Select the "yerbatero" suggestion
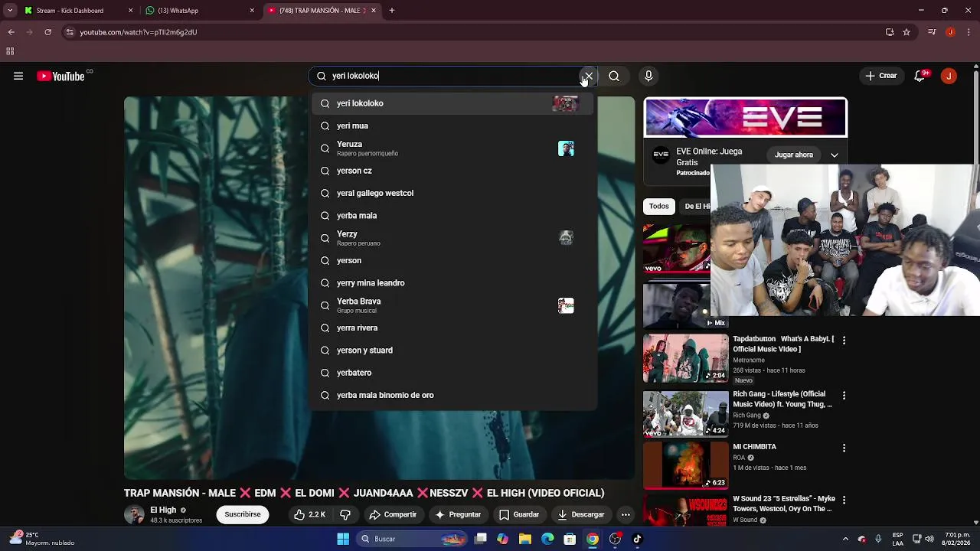 pos(452,373)
